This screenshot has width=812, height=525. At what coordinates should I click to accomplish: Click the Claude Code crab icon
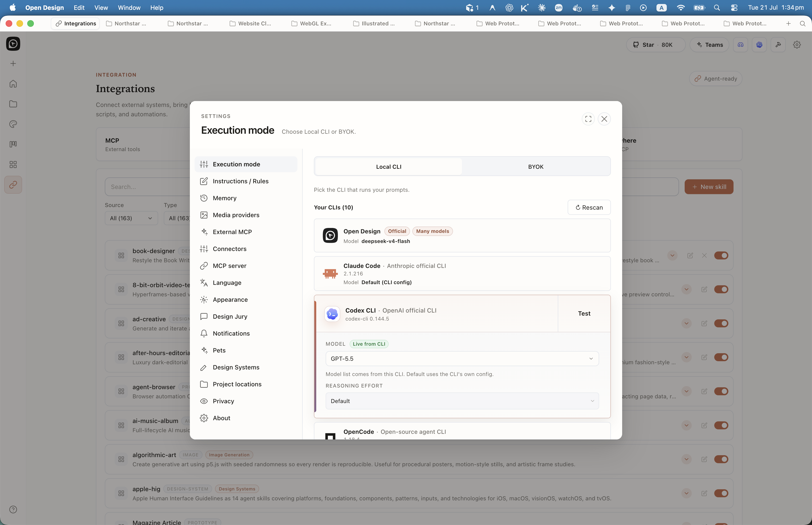tap(330, 273)
